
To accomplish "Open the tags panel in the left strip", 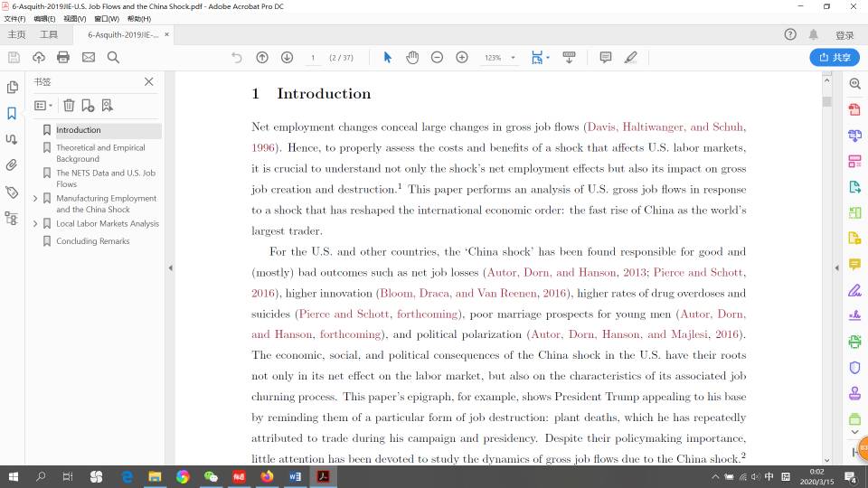I will (x=12, y=192).
